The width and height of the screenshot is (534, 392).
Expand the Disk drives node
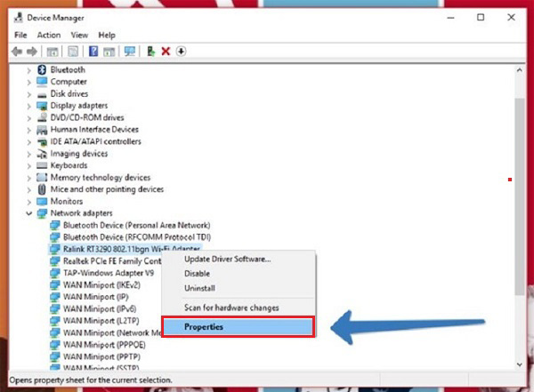point(29,93)
